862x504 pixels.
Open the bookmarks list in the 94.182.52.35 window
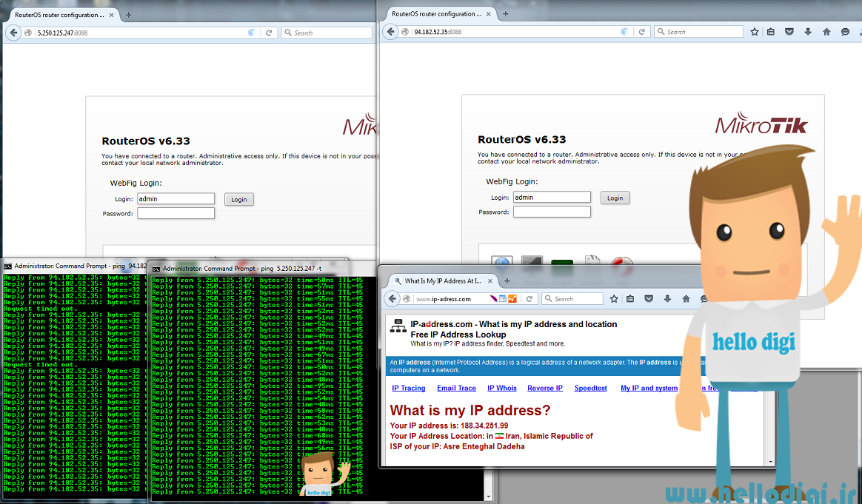(x=771, y=32)
